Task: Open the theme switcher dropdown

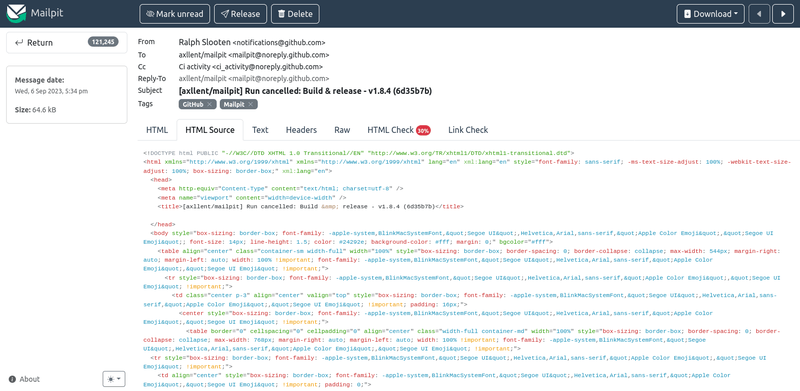Action: (x=114, y=379)
